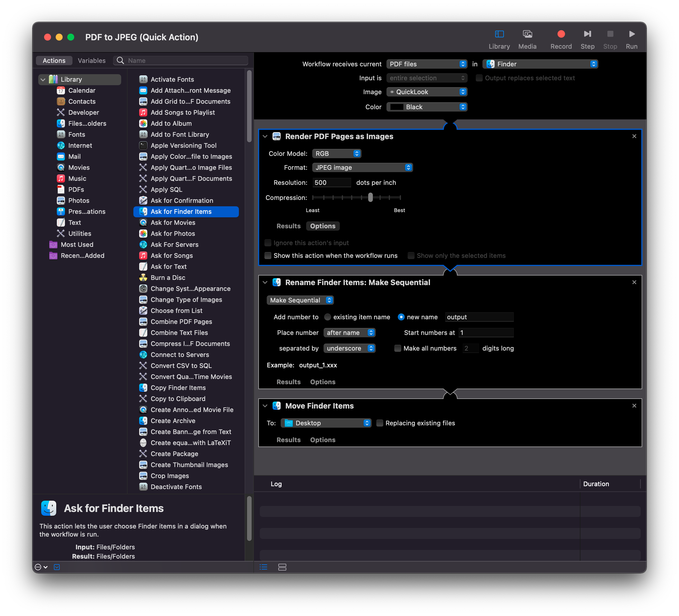
Task: Select PDFs category
Action: (76, 189)
